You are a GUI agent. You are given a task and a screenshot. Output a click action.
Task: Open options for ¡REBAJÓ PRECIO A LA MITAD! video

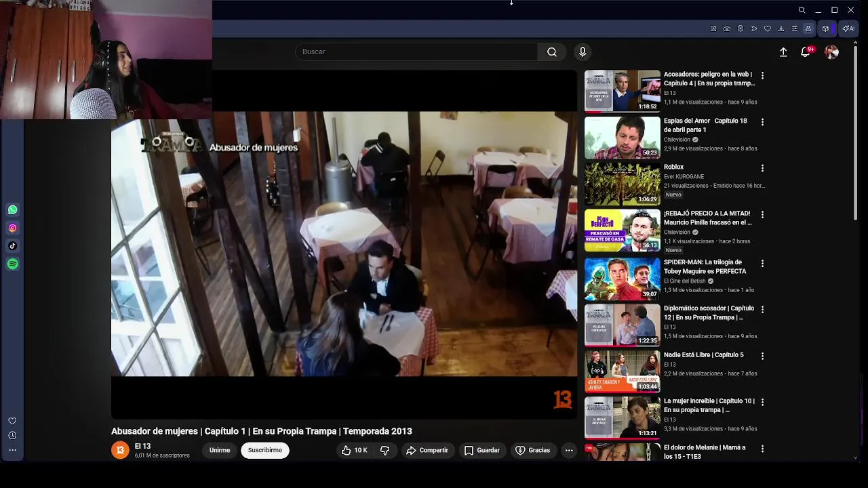[x=762, y=214]
